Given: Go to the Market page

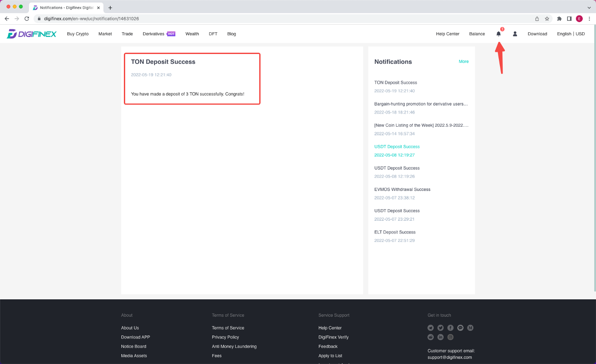Looking at the screenshot, I should (x=105, y=34).
